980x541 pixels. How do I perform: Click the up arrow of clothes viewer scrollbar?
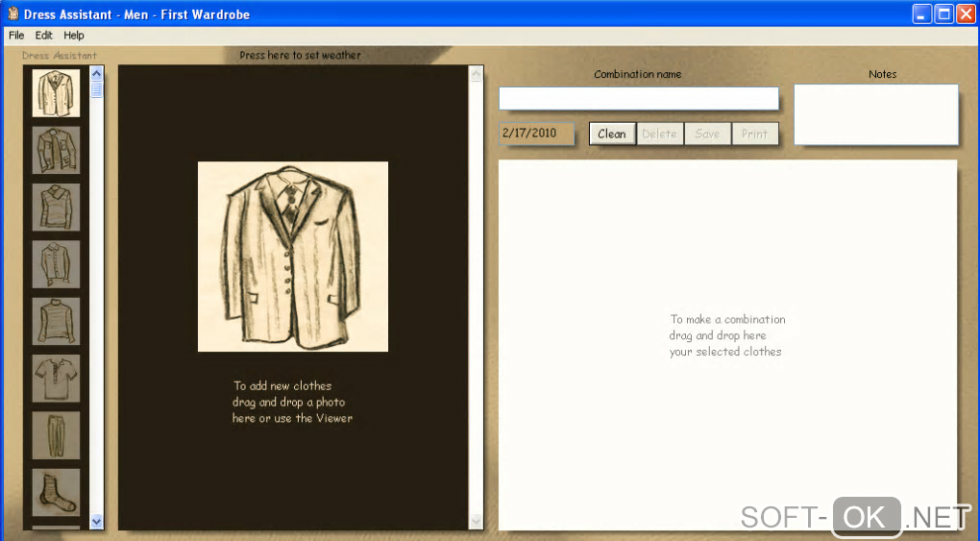tap(476, 74)
